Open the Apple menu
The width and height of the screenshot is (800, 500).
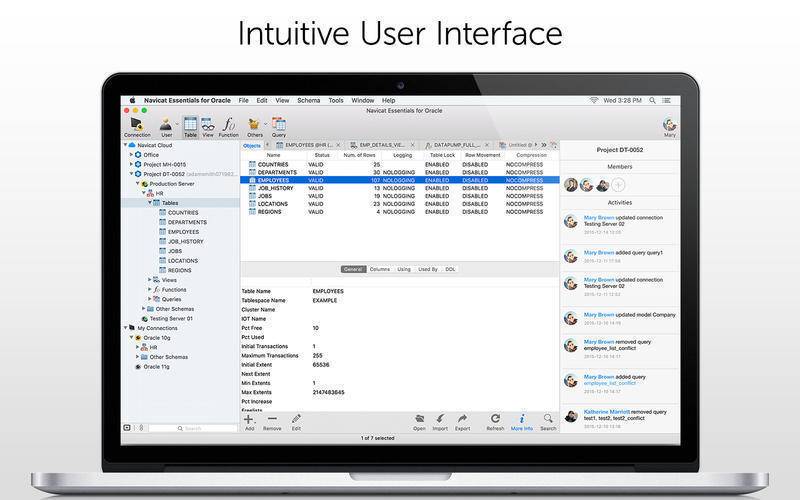click(132, 101)
